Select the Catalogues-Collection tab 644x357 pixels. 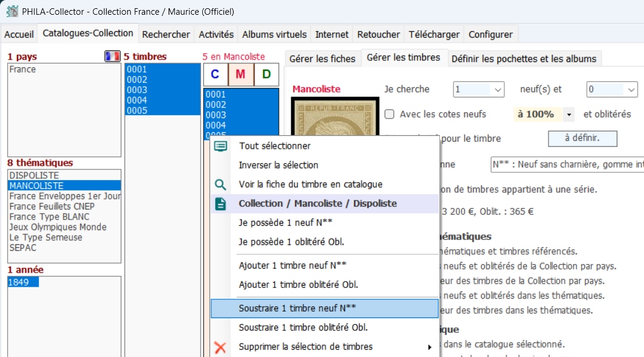[88, 33]
